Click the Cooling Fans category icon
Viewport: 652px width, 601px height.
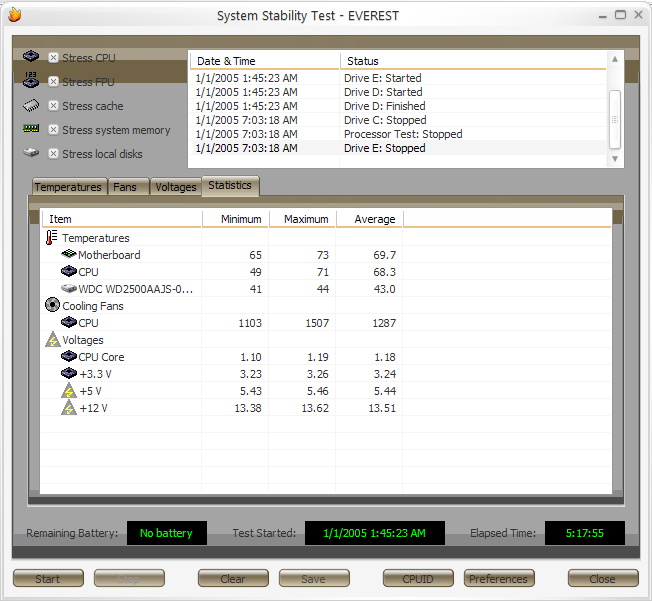[52, 306]
